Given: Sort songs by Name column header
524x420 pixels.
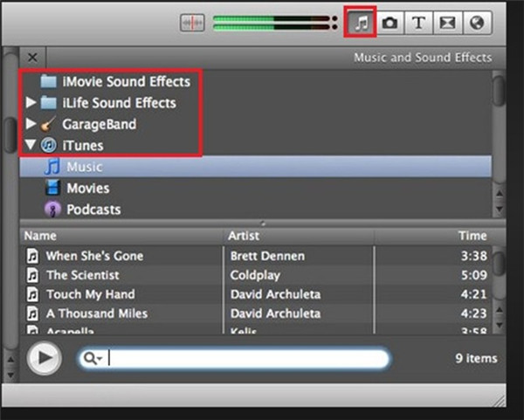Looking at the screenshot, I should pos(121,236).
